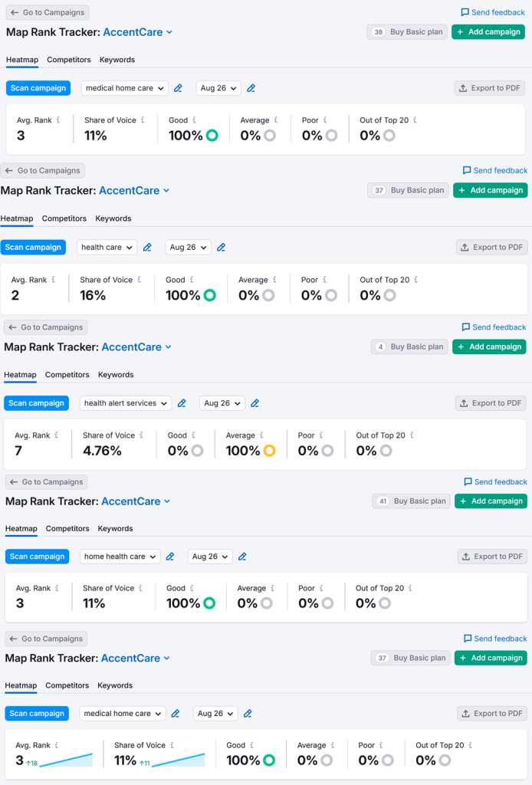The image size is (532, 785).
Task: Open Keywords tab above "home health care" dropdown
Action: [x=116, y=528]
